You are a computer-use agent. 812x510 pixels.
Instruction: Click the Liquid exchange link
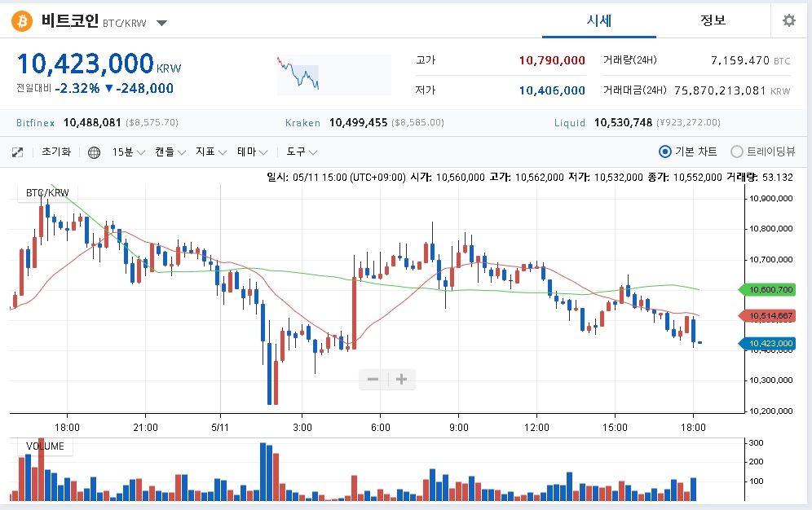pyautogui.click(x=570, y=122)
